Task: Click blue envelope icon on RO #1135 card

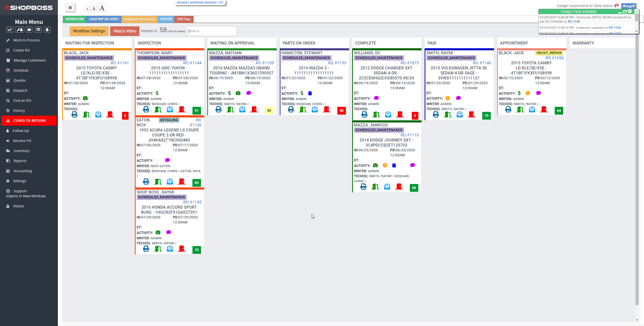Action: [x=314, y=110]
